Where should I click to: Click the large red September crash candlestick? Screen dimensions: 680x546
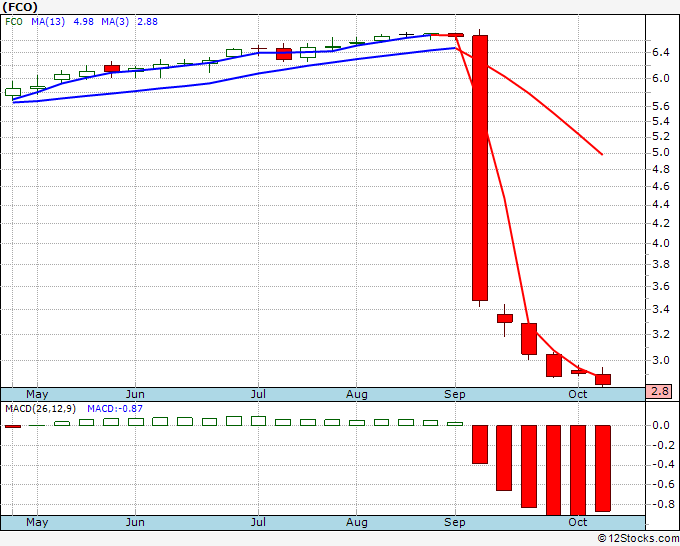tap(480, 168)
